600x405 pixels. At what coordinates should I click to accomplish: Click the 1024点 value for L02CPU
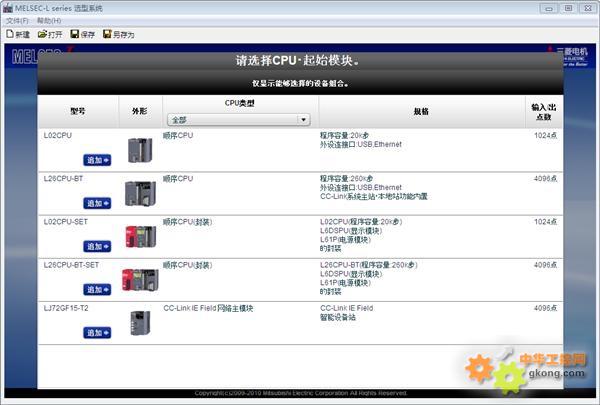546,136
